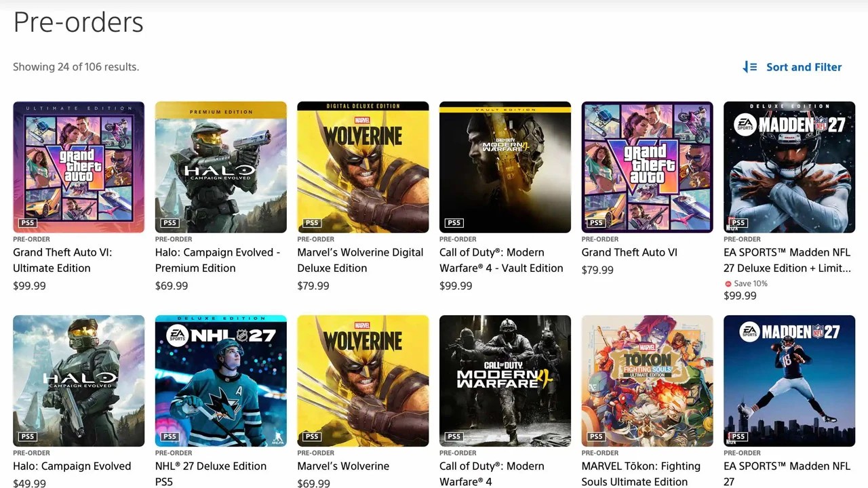Viewport: 868px width, 488px height.
Task: Click the PS5 badge on Modern Warfare 4 Vault cover
Action: [454, 223]
